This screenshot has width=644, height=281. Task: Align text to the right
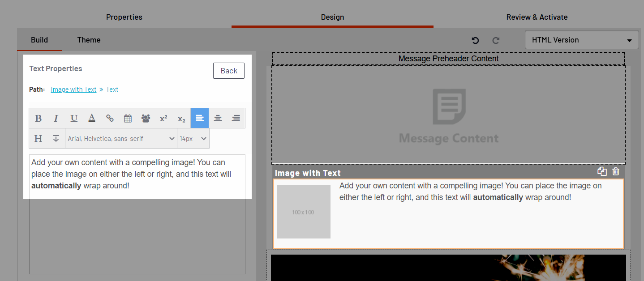[x=236, y=118]
